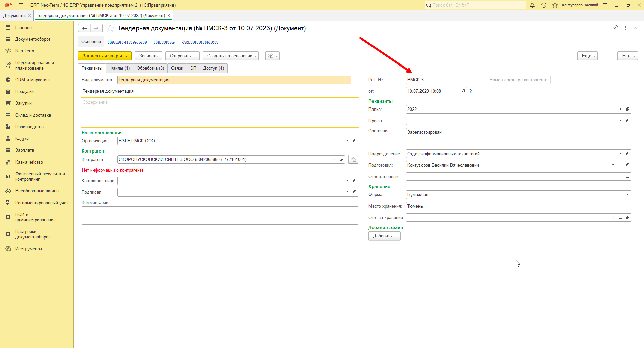Expand the Форма хранения dropdown

pyautogui.click(x=627, y=194)
